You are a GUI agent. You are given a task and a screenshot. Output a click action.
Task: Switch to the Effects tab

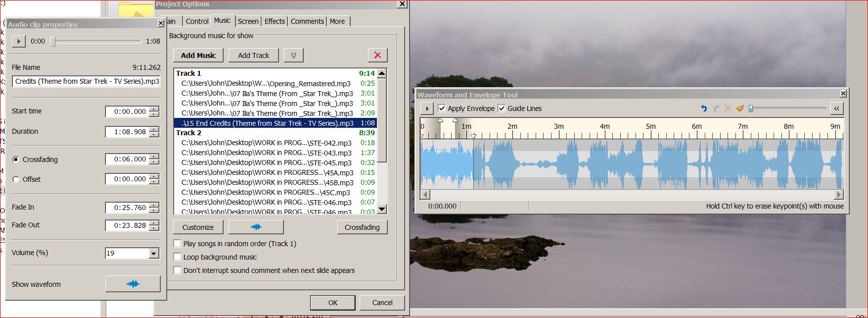pyautogui.click(x=274, y=21)
